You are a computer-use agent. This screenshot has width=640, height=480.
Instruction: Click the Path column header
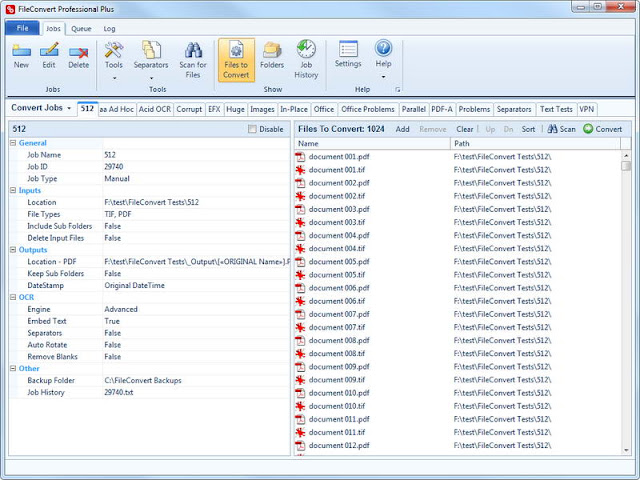pyautogui.click(x=536, y=143)
